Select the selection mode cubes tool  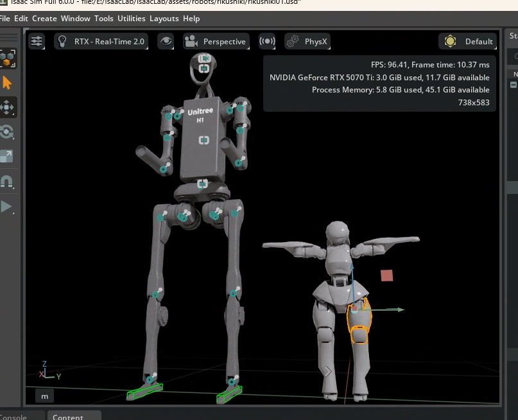click(7, 58)
